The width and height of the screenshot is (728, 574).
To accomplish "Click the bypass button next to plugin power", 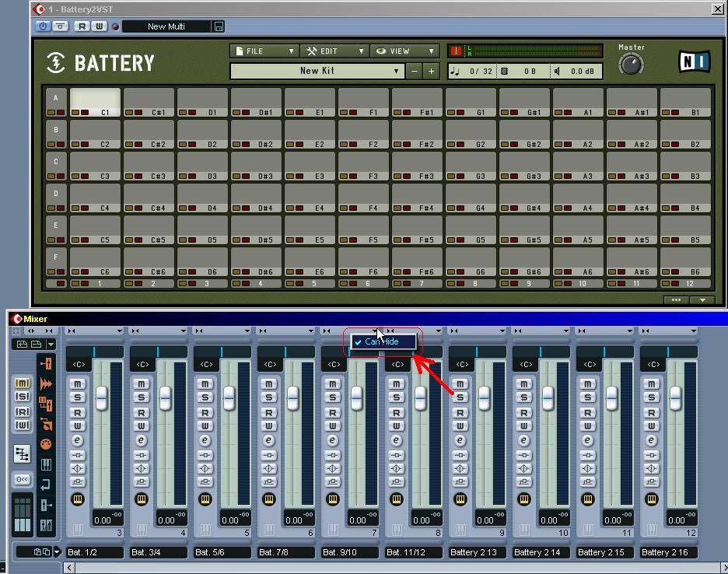I will (x=61, y=26).
